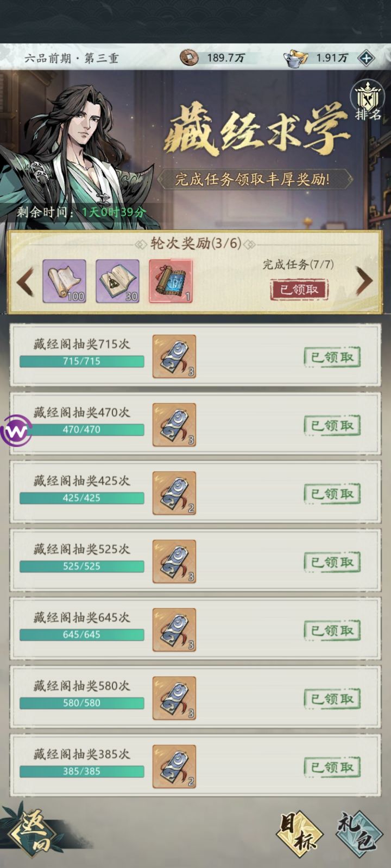Tap the silver ingot currency icon
This screenshot has height=868, width=391.
tap(296, 58)
